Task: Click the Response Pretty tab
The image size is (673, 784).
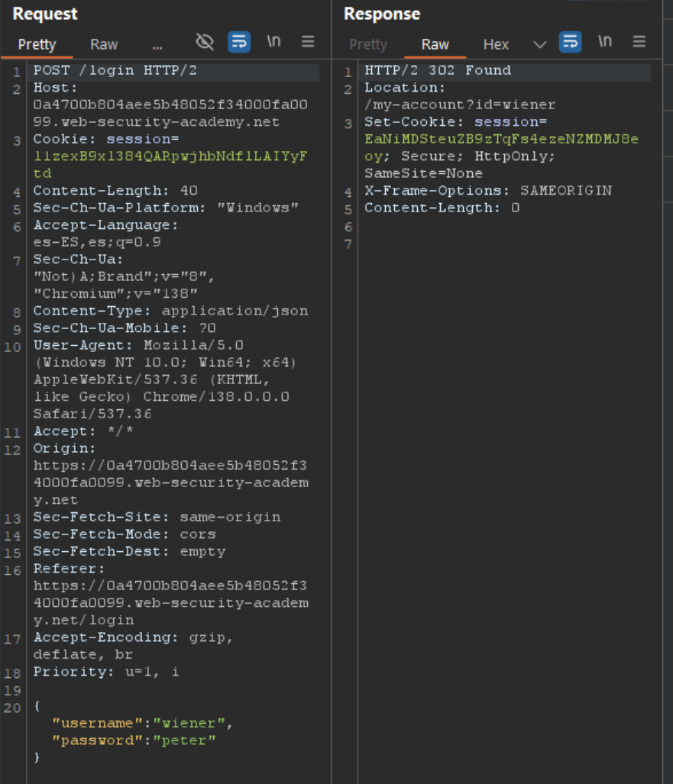Action: click(x=368, y=44)
